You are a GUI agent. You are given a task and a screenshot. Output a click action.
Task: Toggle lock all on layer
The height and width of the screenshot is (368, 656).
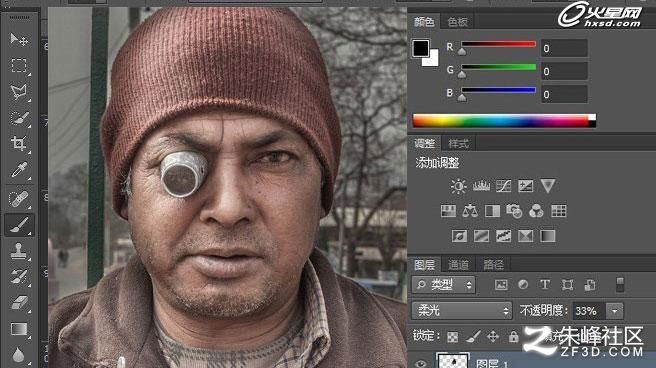click(513, 336)
